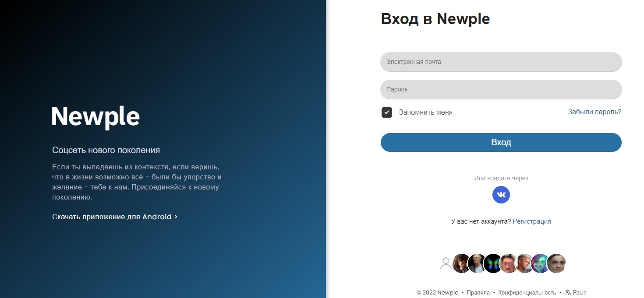Click the VK login icon
The height and width of the screenshot is (298, 644).
point(501,195)
